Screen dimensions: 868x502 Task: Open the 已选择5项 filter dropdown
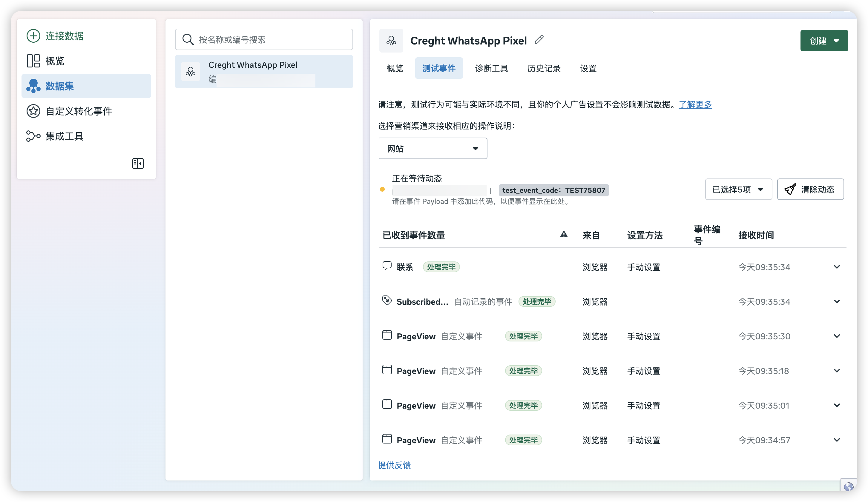738,189
